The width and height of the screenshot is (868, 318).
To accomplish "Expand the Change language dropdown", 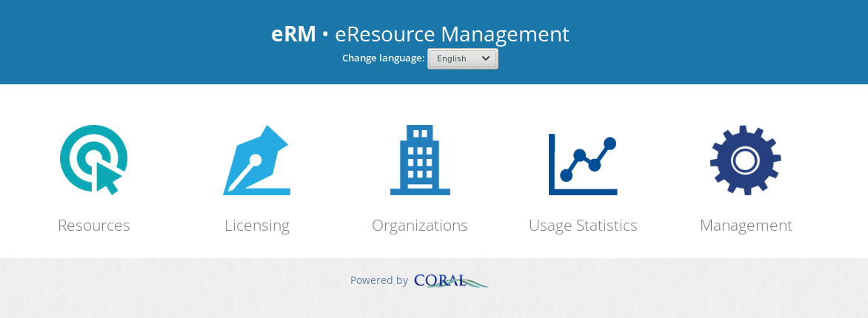I will [463, 58].
